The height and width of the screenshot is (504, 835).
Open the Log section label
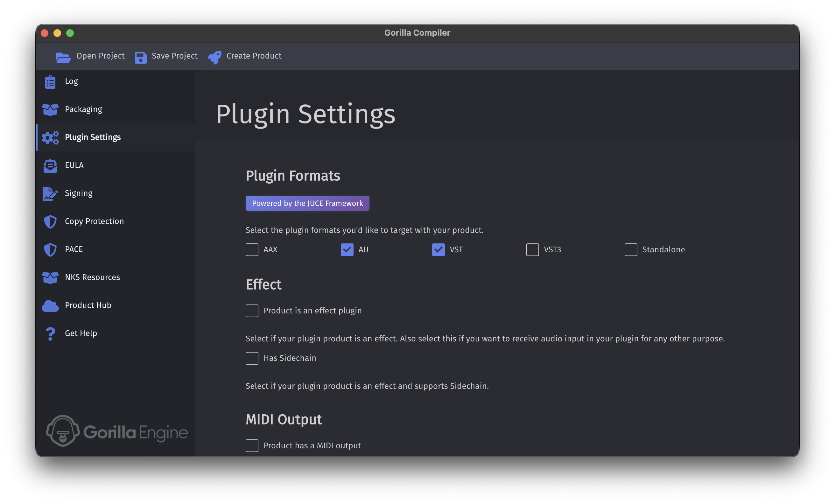72,81
